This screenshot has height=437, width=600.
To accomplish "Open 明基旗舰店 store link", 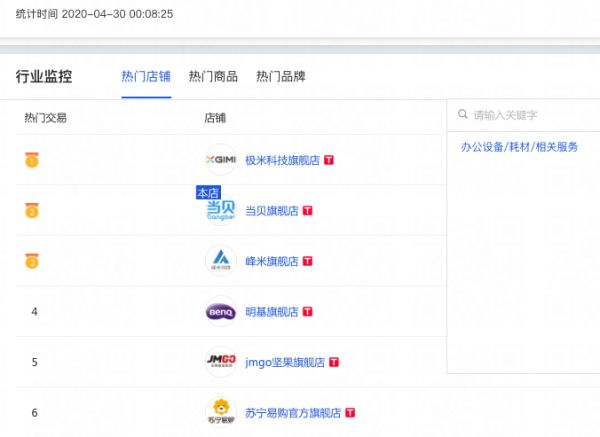I will coord(272,312).
